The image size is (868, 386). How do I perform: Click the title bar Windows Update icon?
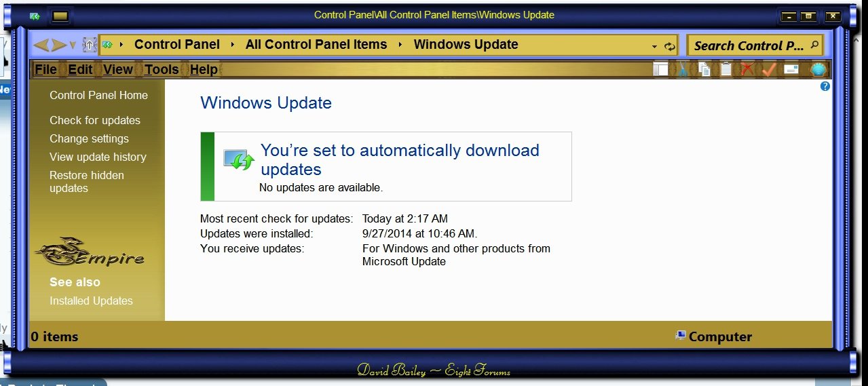(x=35, y=16)
